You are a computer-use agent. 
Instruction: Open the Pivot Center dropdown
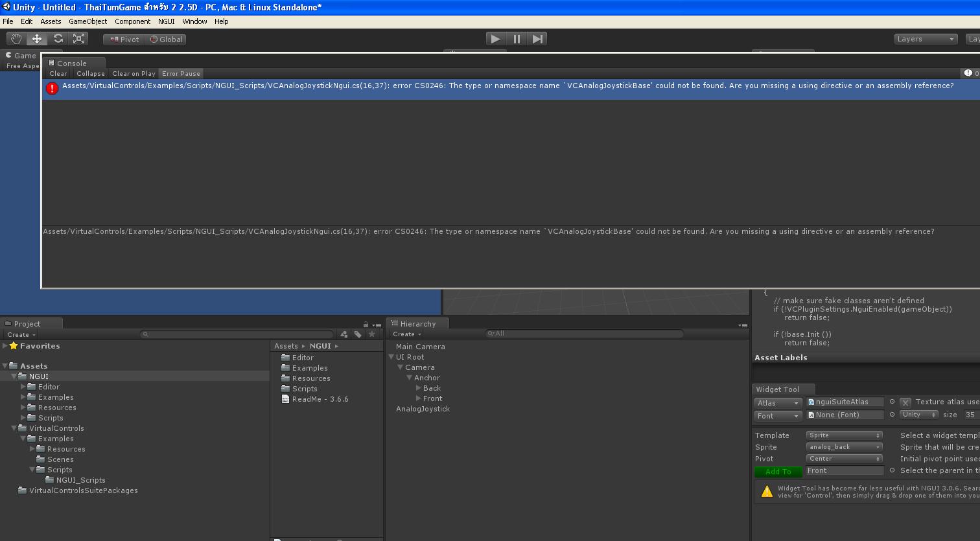tap(844, 459)
